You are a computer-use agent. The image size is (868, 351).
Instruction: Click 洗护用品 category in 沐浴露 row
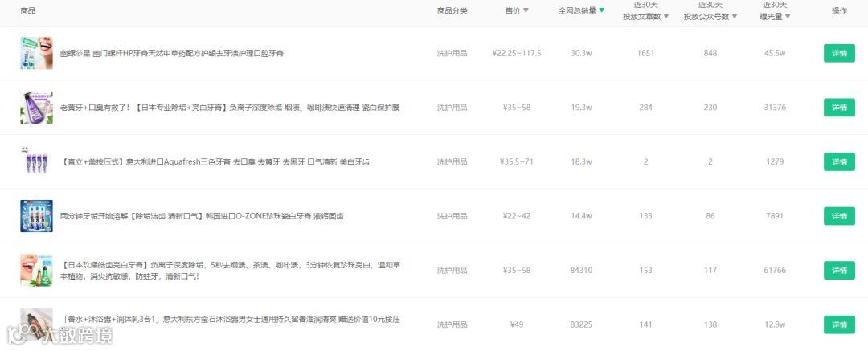(x=452, y=324)
